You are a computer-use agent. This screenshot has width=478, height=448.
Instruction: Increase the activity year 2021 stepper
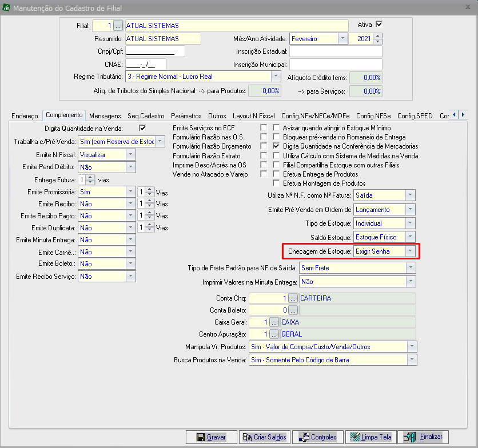click(x=378, y=36)
